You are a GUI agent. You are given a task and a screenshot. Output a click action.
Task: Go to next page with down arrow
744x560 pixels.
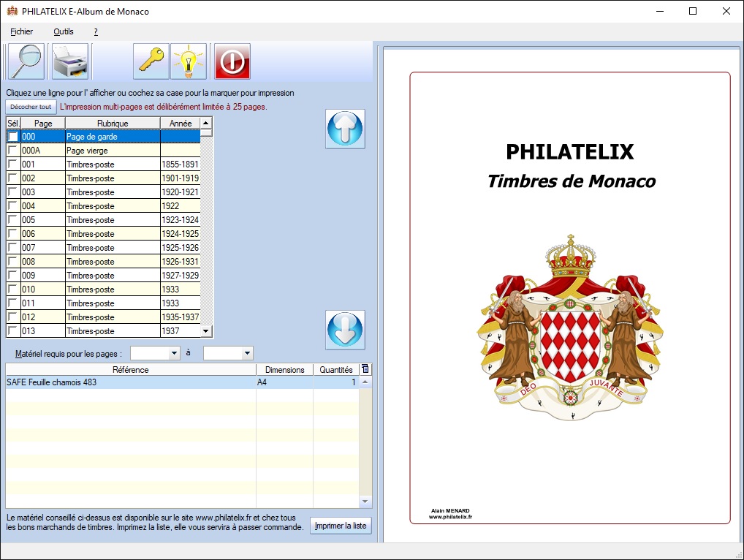pyautogui.click(x=345, y=330)
